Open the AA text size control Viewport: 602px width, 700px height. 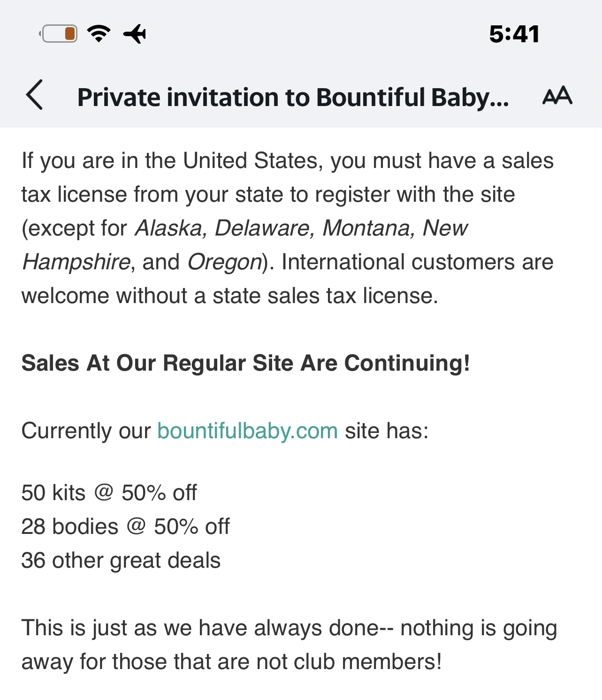pyautogui.click(x=557, y=95)
